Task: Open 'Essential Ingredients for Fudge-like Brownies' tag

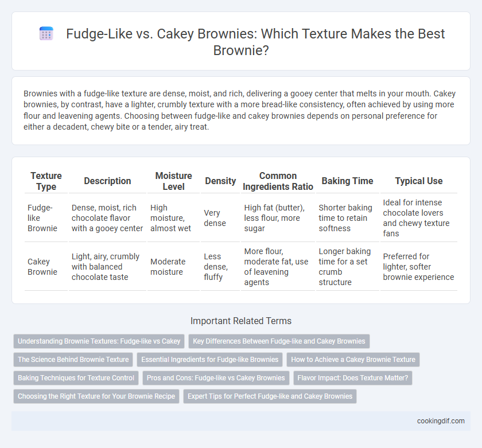Action: 209,360
